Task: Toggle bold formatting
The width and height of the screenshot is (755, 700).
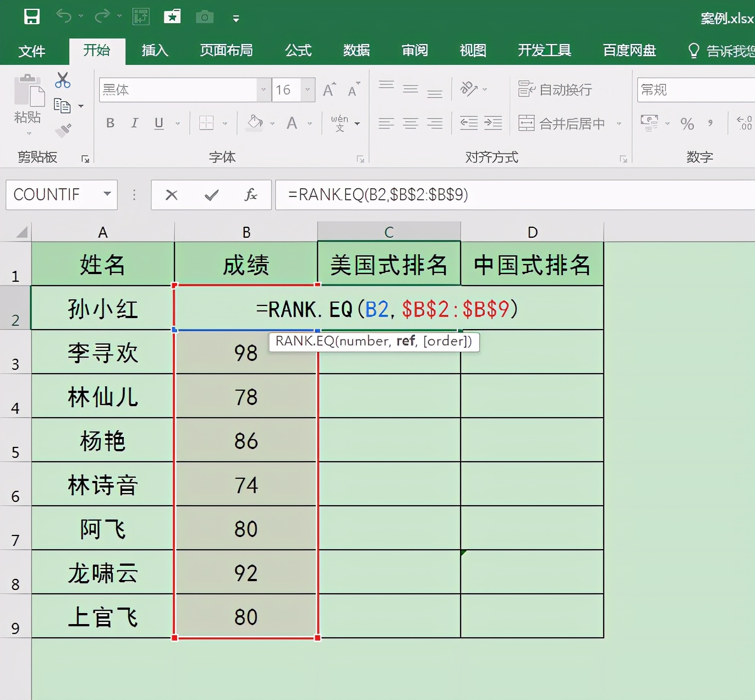Action: pyautogui.click(x=111, y=123)
